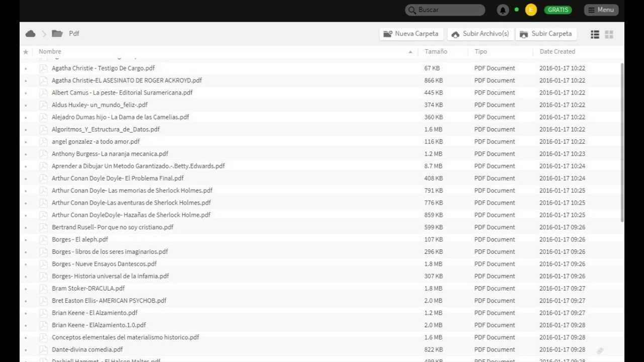Click the 2016-01-17 10:23 date cell

[x=562, y=154]
